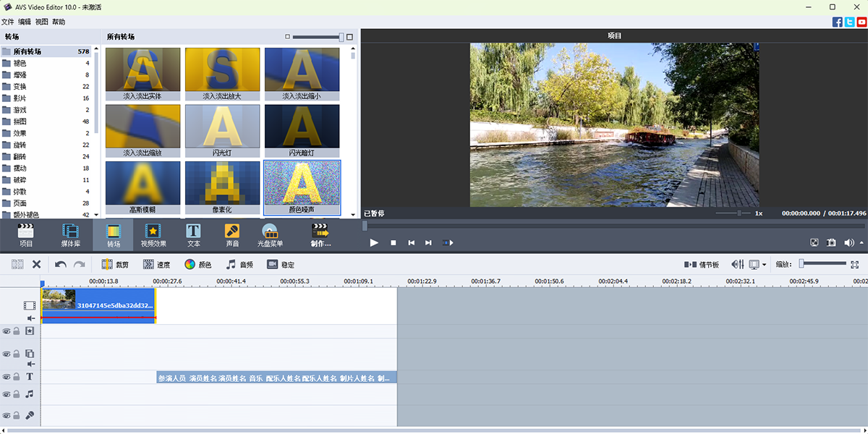Open the 媒体库 (Media Library) panel
The image size is (868, 434).
click(x=69, y=234)
